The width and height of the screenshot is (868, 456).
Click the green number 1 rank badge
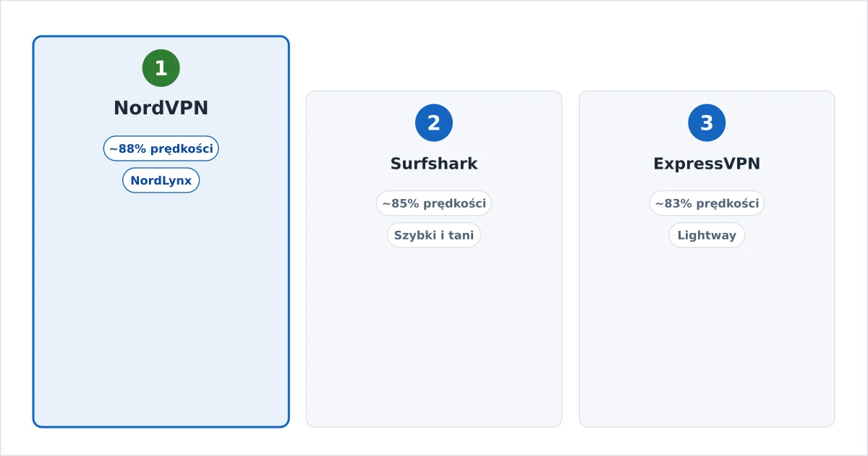point(161,68)
